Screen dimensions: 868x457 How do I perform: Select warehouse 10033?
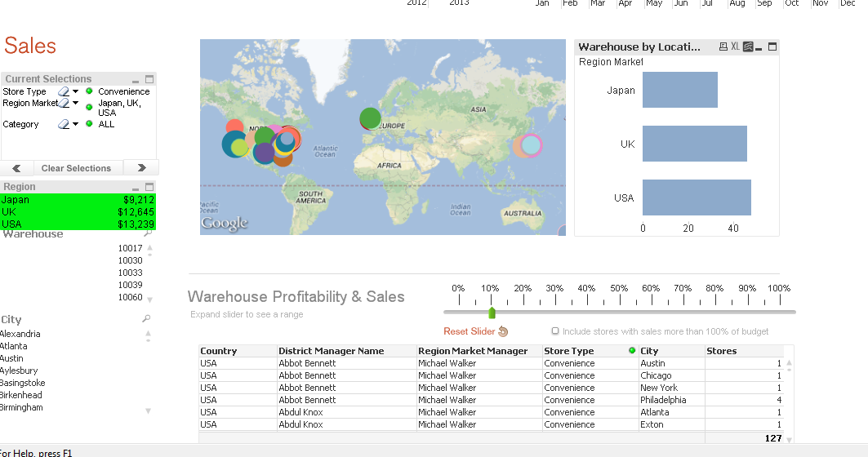(130, 273)
